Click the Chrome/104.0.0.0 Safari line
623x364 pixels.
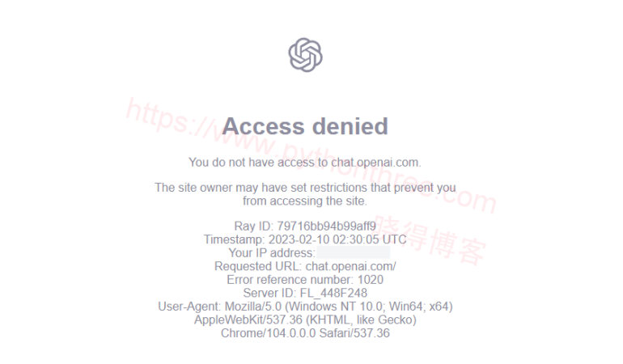tap(305, 333)
